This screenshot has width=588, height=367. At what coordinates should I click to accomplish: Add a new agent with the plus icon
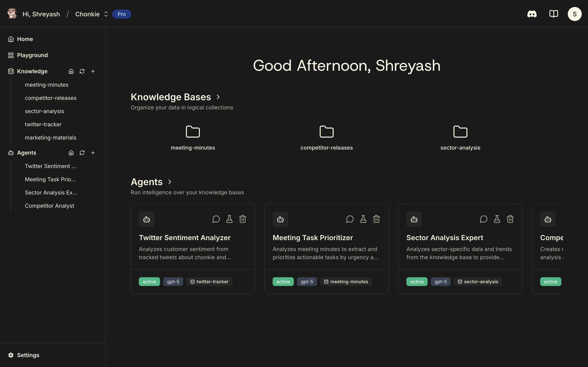pyautogui.click(x=93, y=153)
